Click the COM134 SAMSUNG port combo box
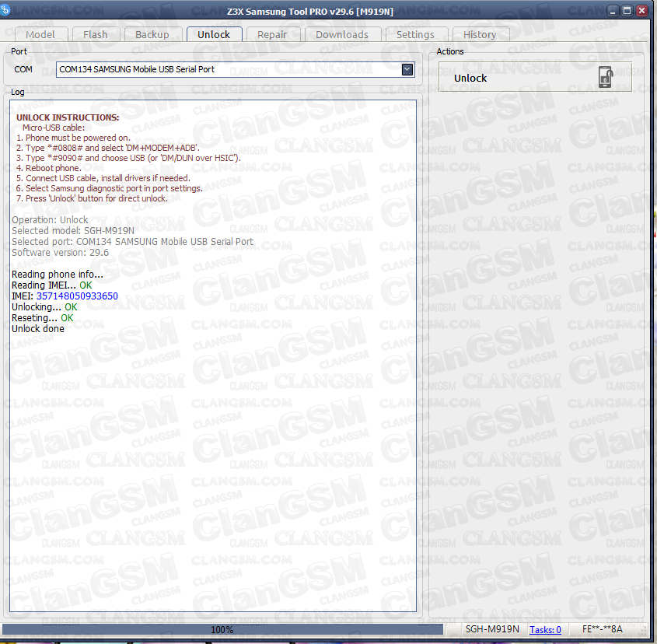The image size is (657, 644). (x=235, y=69)
